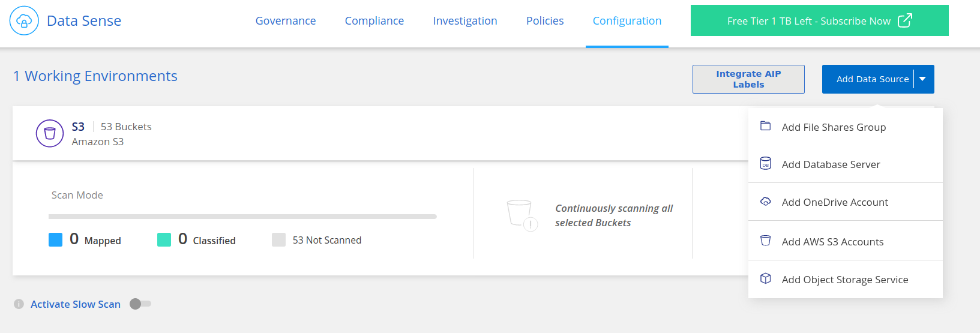Viewport: 980px width, 333px height.
Task: Click Continuously scanning all selected Buckets text
Action: 614,215
